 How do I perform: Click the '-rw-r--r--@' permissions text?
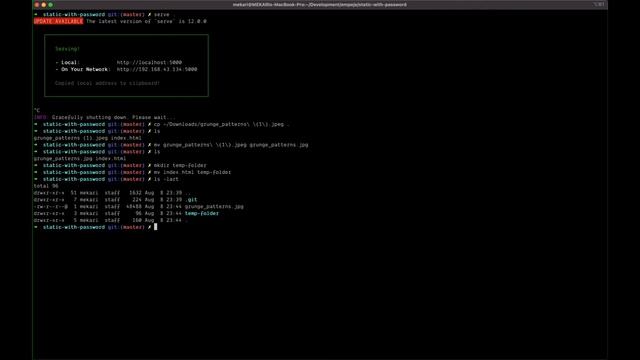51,207
